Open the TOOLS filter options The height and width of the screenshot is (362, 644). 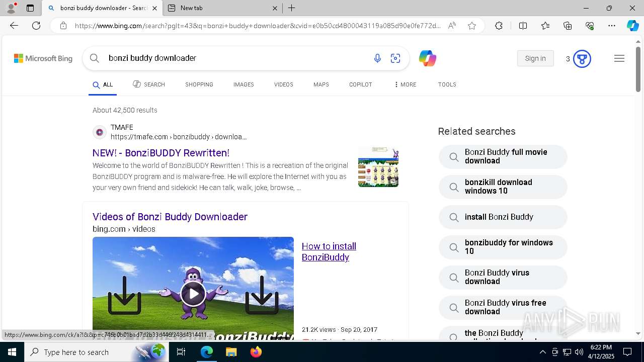(447, 84)
